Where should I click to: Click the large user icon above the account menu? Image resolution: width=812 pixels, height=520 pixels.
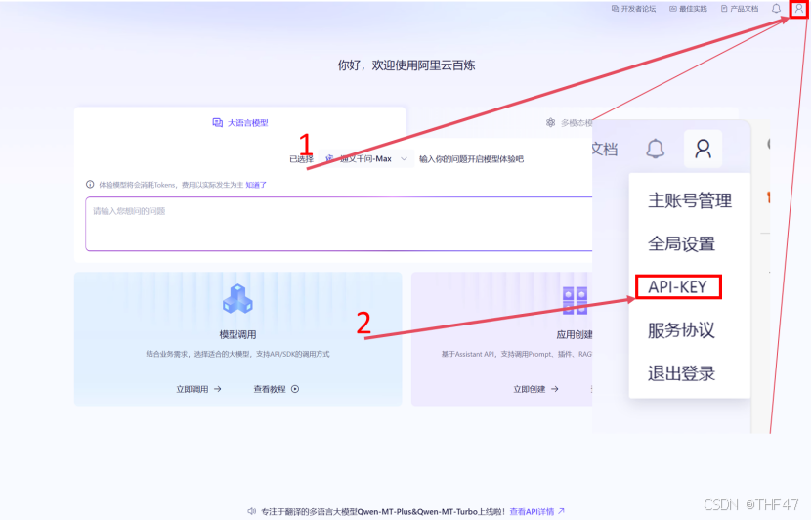[x=703, y=149]
